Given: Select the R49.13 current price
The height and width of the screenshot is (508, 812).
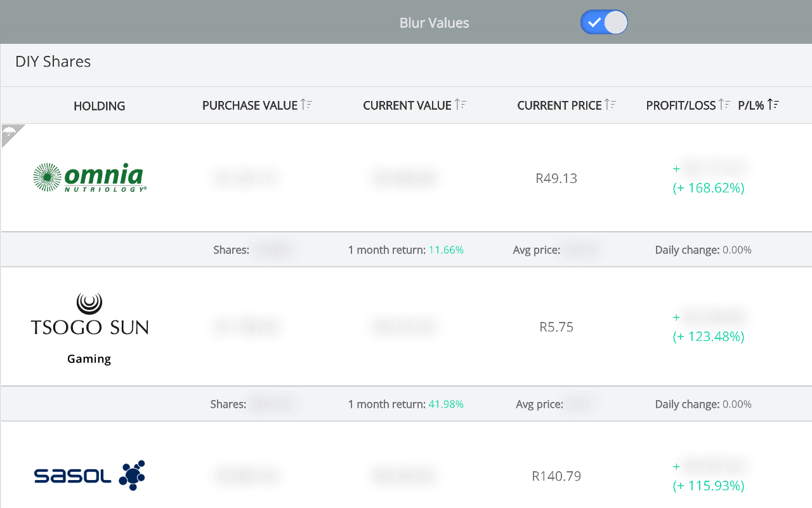Looking at the screenshot, I should point(556,178).
